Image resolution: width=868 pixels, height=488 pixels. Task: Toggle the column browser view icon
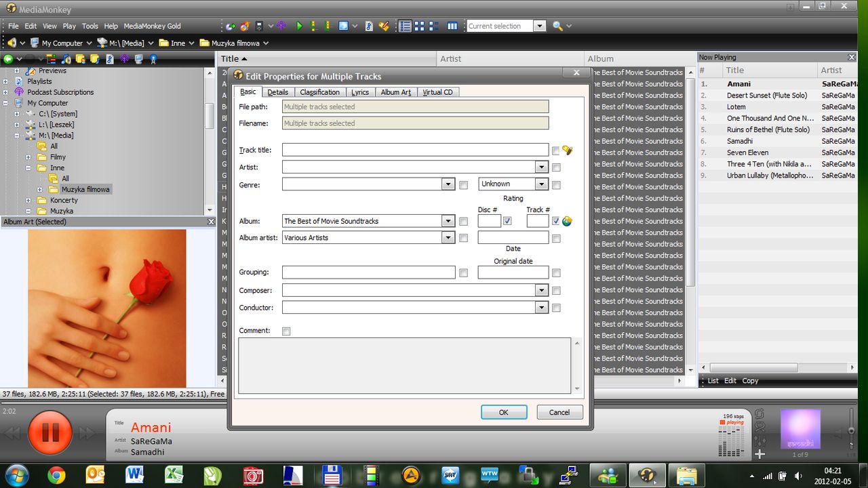(452, 26)
